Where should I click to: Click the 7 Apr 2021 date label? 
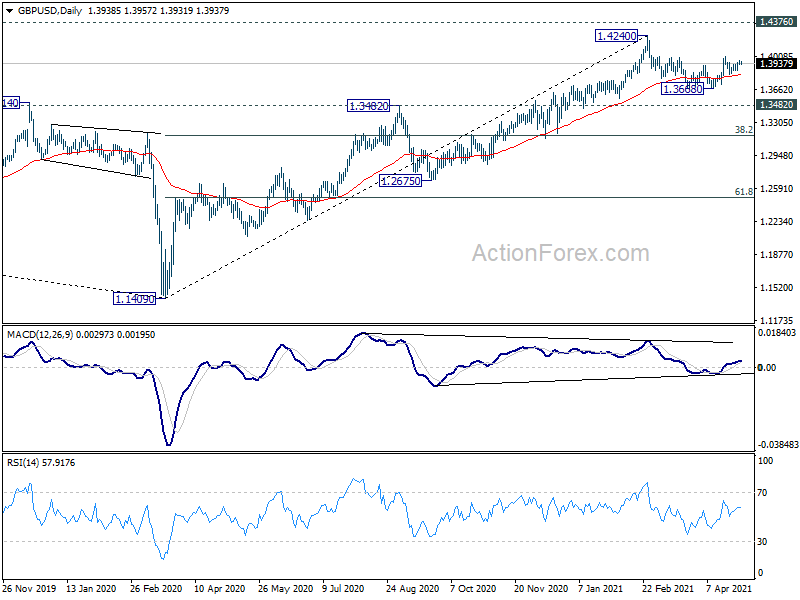point(729,588)
